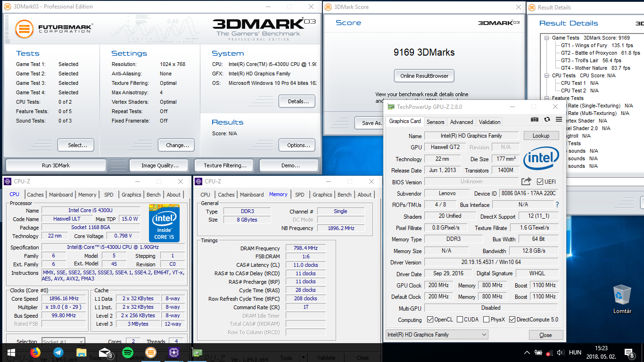
Task: Click the 3DMark Score window title icon
Action: click(328, 7)
